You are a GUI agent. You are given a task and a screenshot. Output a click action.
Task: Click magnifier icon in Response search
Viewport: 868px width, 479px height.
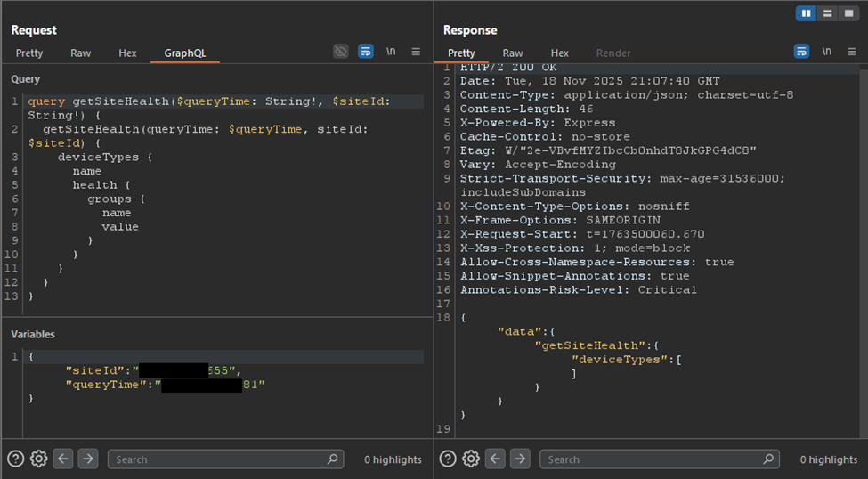767,459
